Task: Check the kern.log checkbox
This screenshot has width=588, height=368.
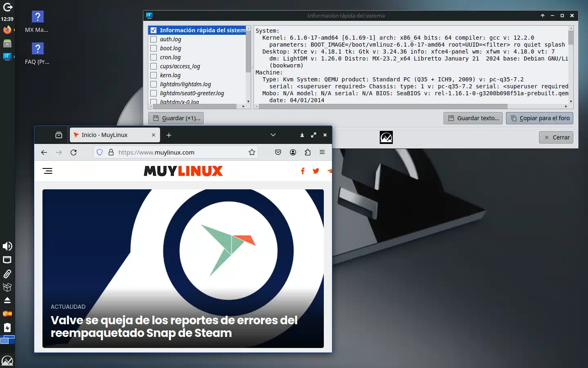Action: [x=154, y=75]
